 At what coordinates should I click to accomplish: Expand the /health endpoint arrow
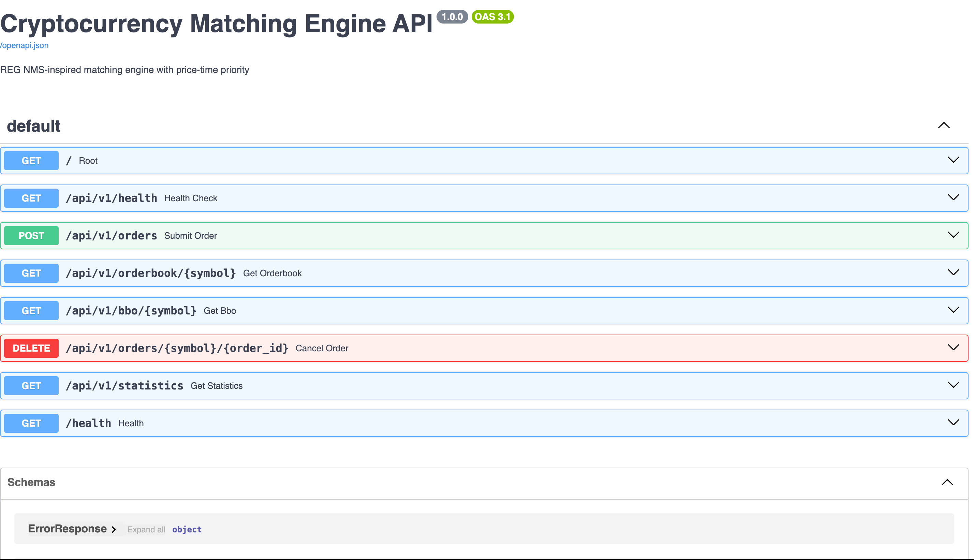point(954,422)
